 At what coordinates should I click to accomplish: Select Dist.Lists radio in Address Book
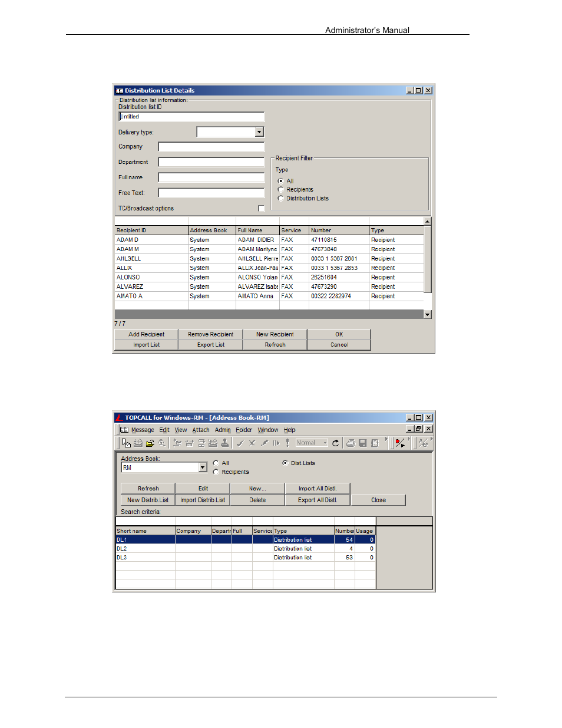pyautogui.click(x=285, y=463)
